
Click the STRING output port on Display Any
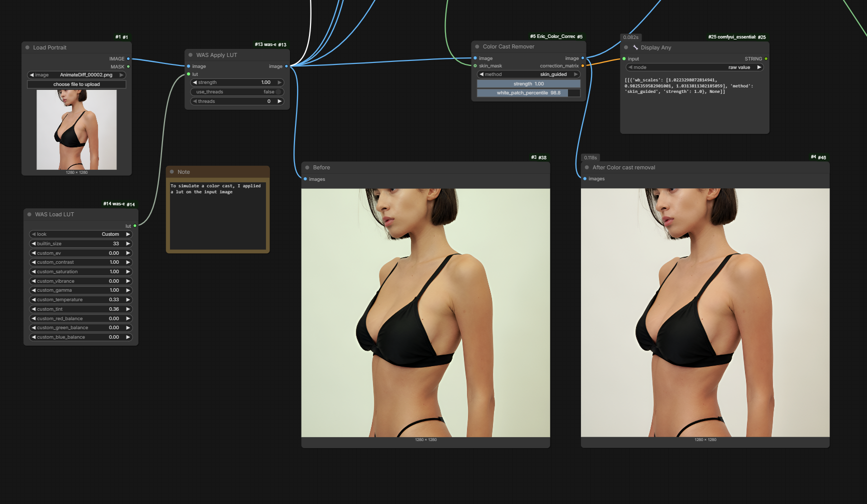click(x=766, y=58)
